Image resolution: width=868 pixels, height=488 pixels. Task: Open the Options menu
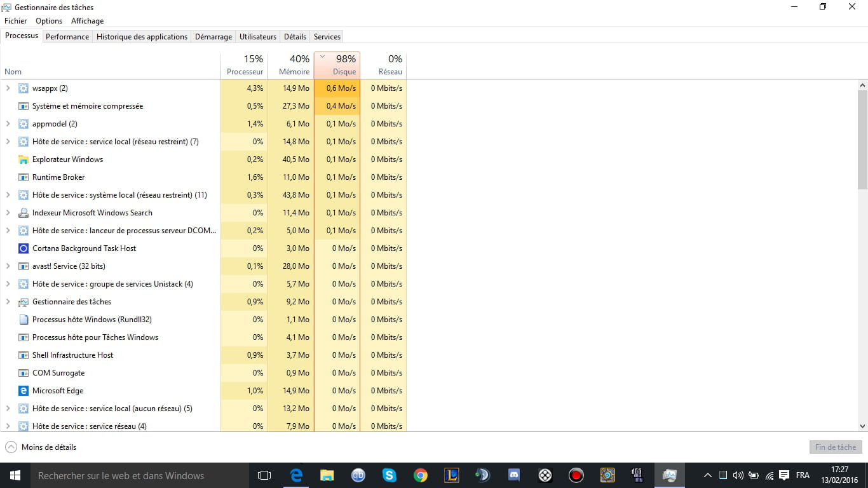click(x=49, y=21)
